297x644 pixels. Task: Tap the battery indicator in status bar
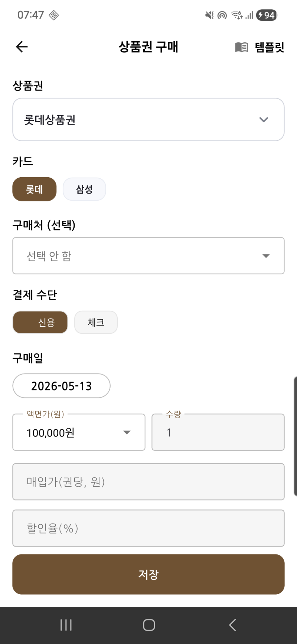267,15
